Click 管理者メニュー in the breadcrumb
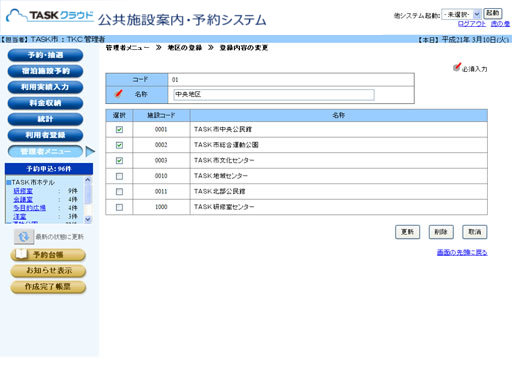The image size is (512, 384). (128, 48)
